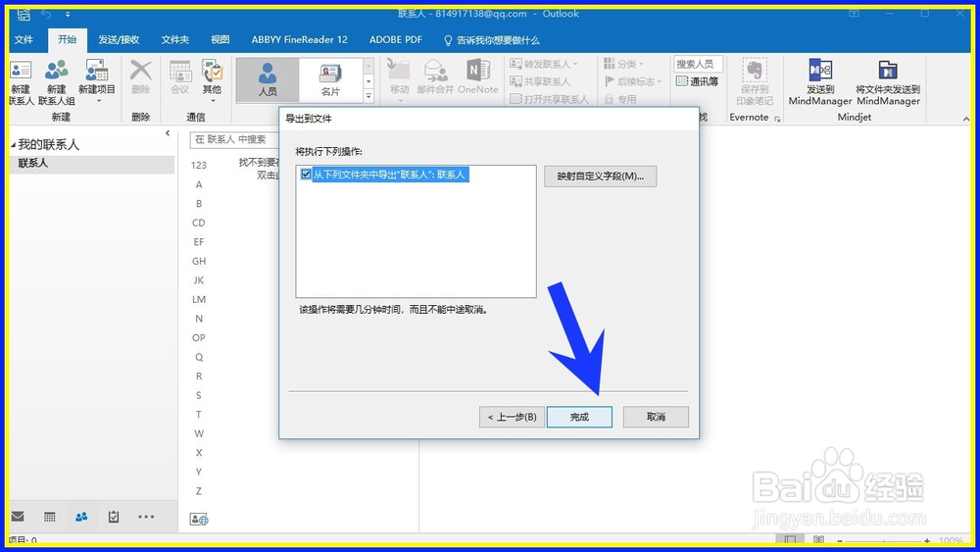Image resolution: width=980 pixels, height=552 pixels.
Task: Jump to index letter W
Action: (x=199, y=433)
